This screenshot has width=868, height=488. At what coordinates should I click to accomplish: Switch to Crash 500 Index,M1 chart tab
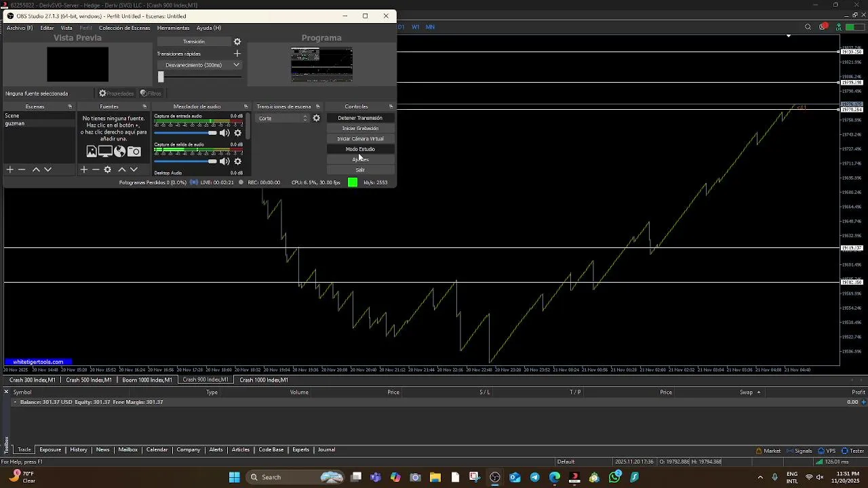(89, 380)
